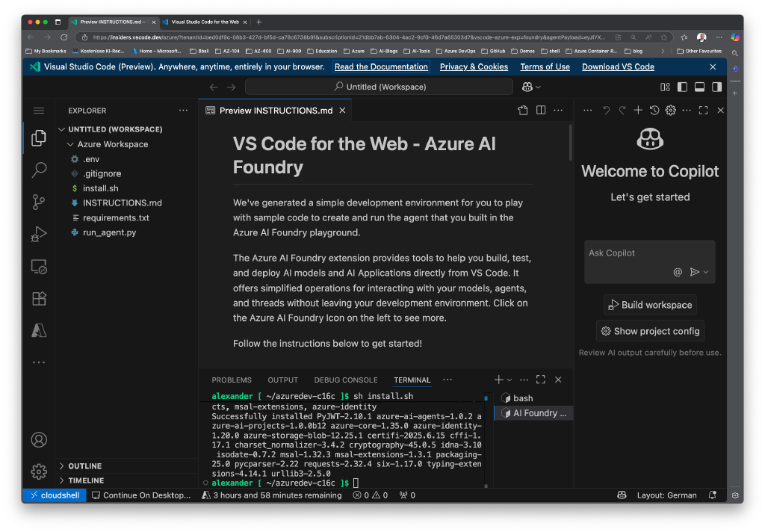This screenshot has width=765, height=532.
Task: Open Copilot chat history clock icon
Action: coord(654,110)
